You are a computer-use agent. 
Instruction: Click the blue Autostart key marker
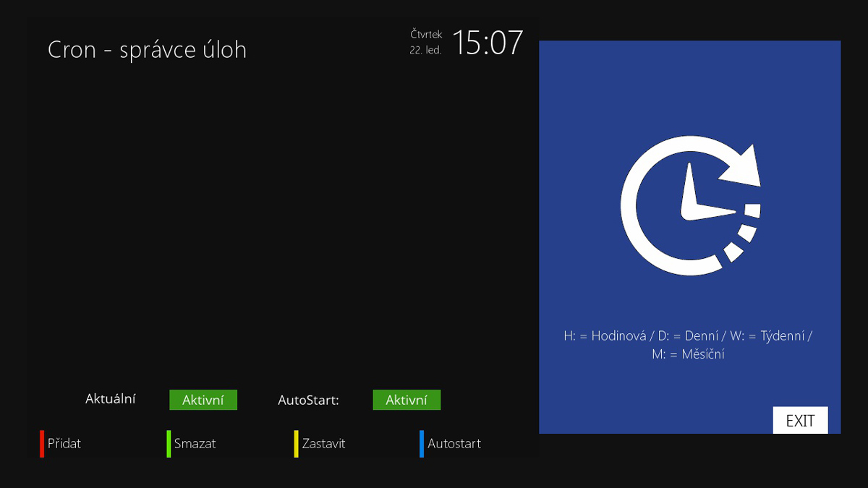coord(422,444)
